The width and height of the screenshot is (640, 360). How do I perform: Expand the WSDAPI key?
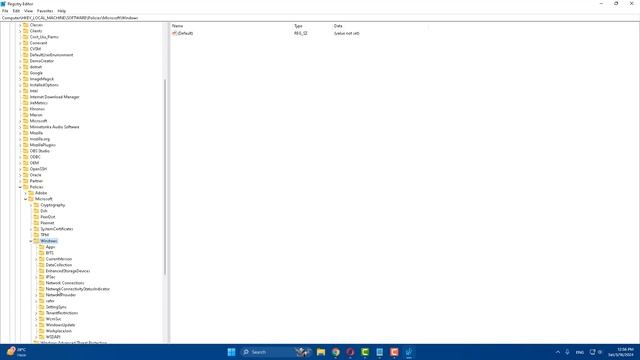pyautogui.click(x=36, y=337)
